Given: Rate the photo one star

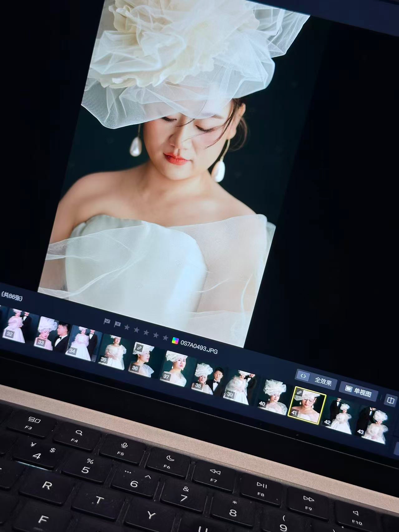Looking at the screenshot, I should [127, 327].
